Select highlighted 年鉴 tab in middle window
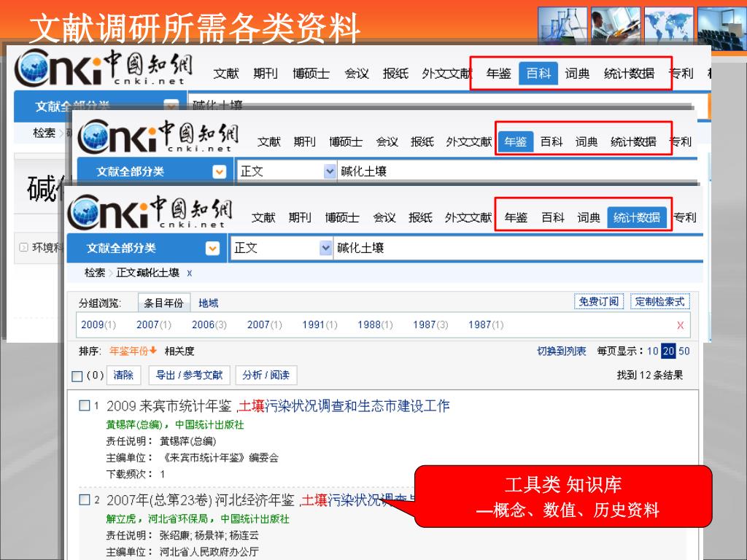Viewport: 747px width, 560px height. 516,142
